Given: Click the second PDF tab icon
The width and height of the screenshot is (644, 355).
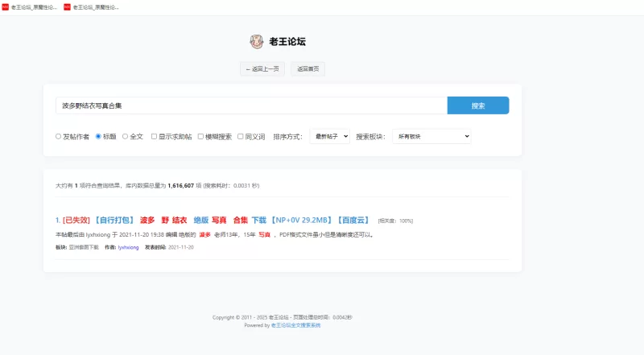Looking at the screenshot, I should (67, 6).
